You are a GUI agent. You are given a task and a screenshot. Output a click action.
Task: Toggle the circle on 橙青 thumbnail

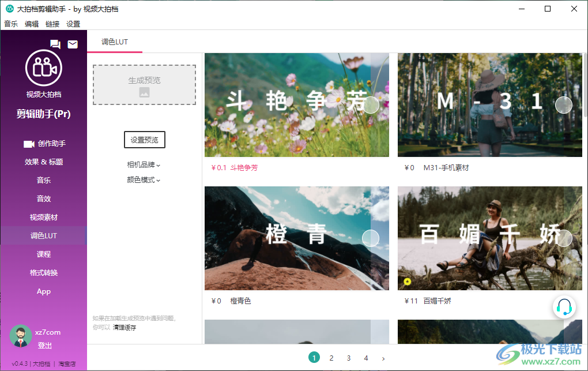tap(371, 238)
